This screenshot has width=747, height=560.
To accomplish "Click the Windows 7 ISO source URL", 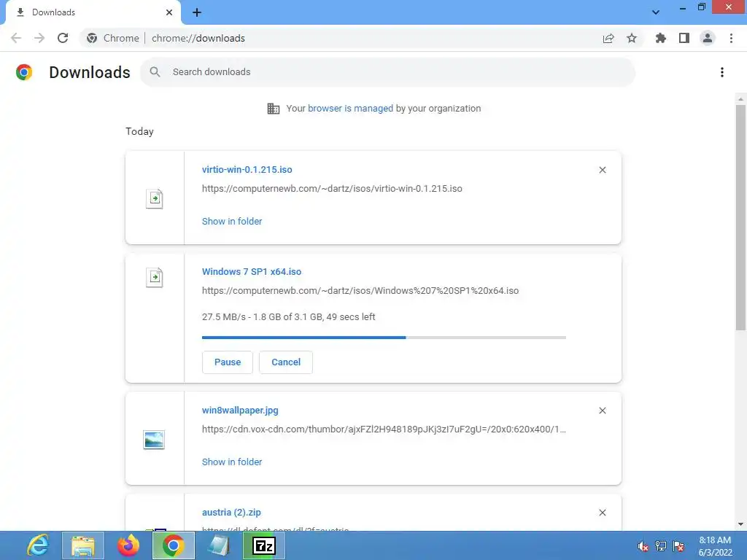I will (360, 291).
